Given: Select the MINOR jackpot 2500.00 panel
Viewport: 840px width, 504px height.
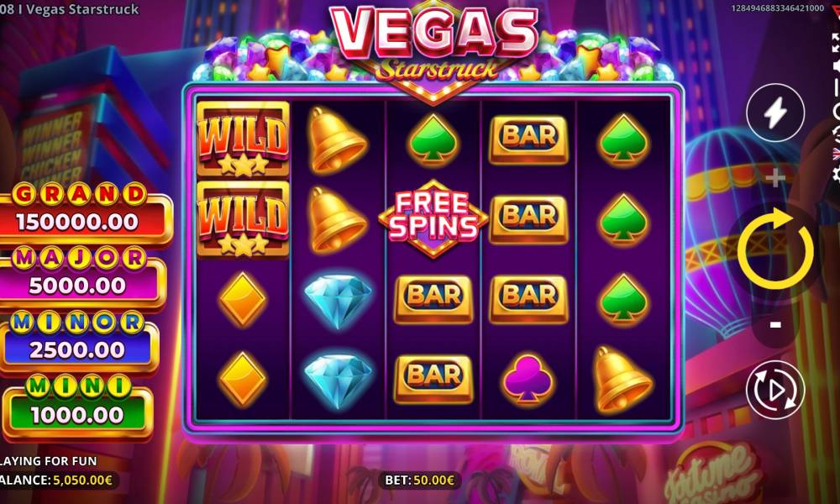Looking at the screenshot, I should pyautogui.click(x=78, y=343).
